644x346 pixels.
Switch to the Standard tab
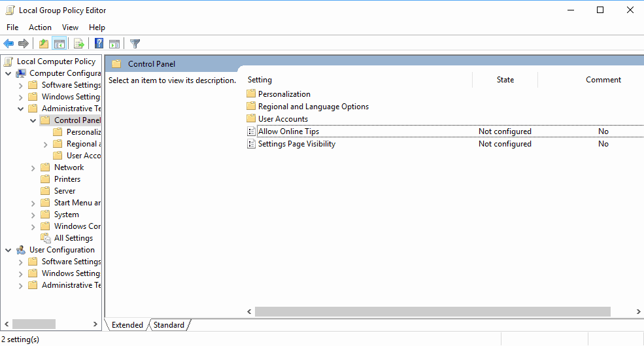click(x=169, y=324)
